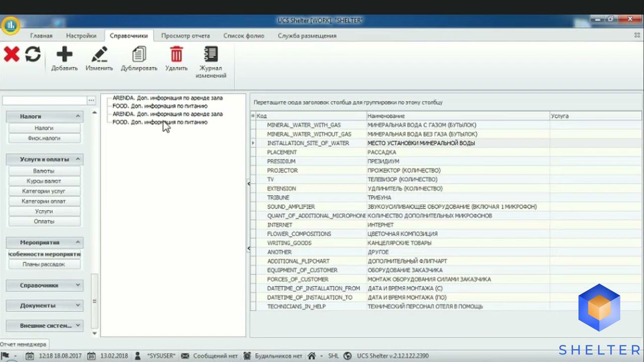Open dropdown arrow next to flag icon
The height and width of the screenshot is (362, 644).
[16, 356]
